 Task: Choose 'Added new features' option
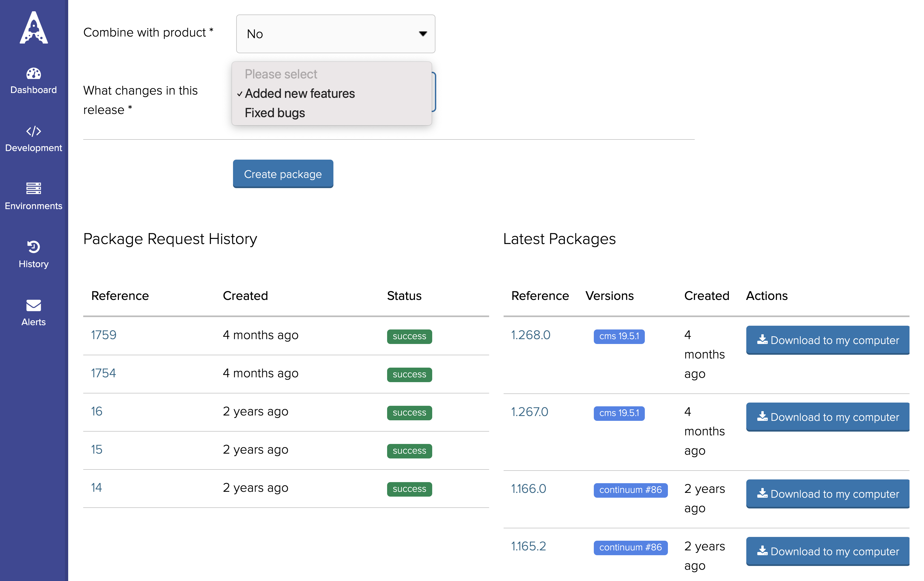coord(300,93)
